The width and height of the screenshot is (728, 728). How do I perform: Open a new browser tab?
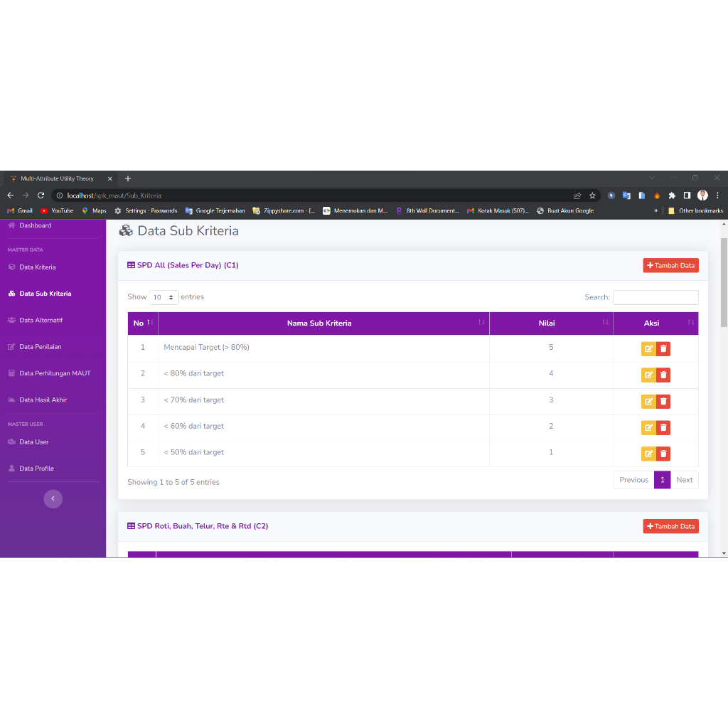128,178
